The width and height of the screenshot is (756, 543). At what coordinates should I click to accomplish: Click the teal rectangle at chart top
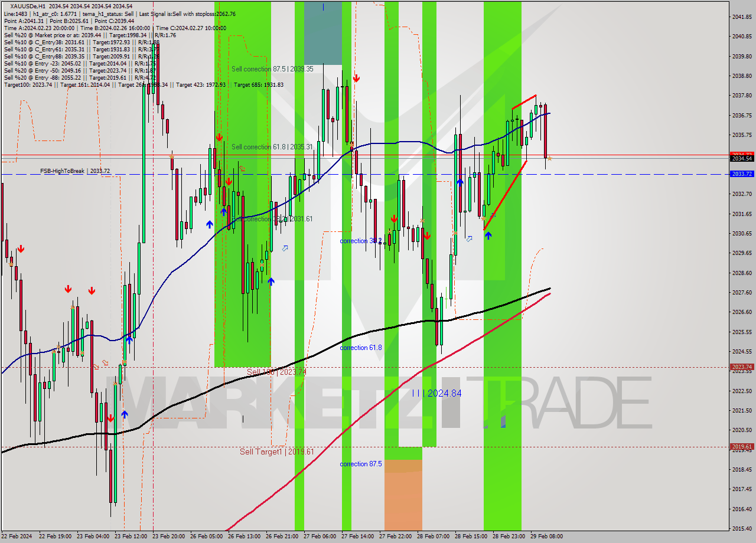pyautogui.click(x=323, y=33)
